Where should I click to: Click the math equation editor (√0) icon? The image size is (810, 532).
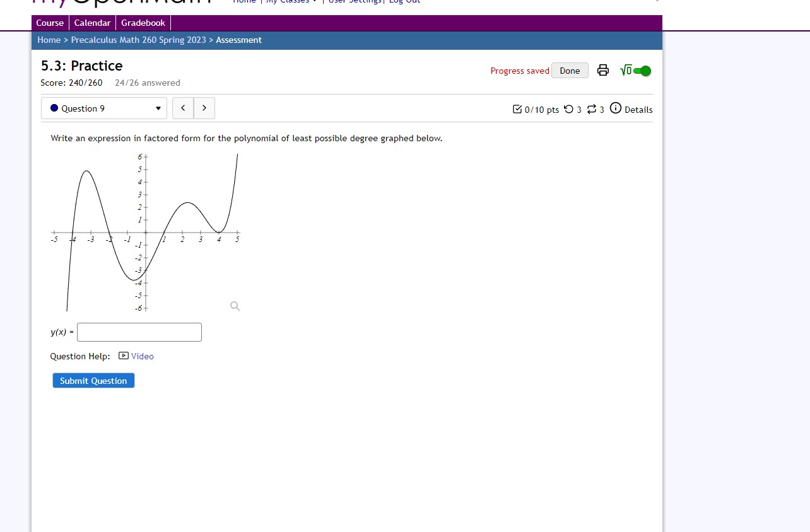click(x=625, y=70)
